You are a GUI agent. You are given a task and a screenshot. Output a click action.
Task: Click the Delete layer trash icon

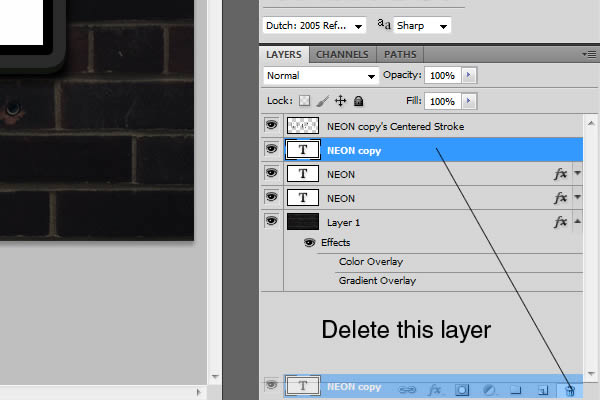pyautogui.click(x=570, y=389)
